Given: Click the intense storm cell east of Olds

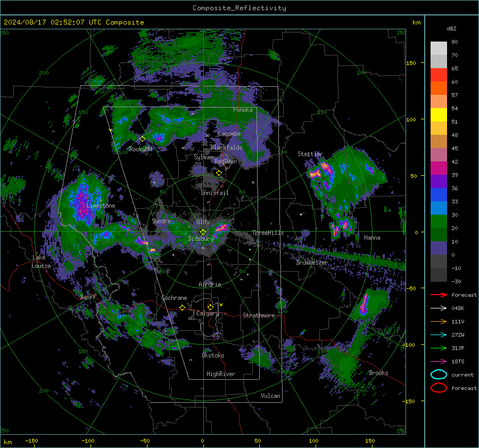Looking at the screenshot, I should 222,228.
